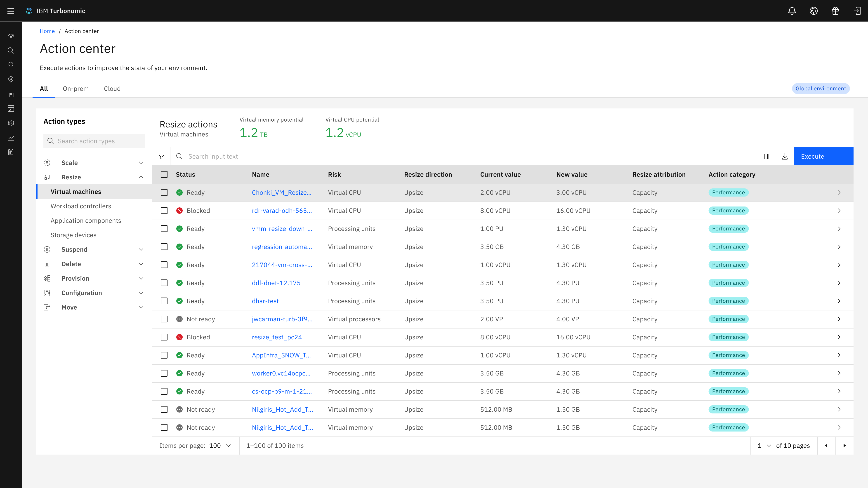Select Workload controllers under Resize
Viewport: 868px width, 488px height.
(x=81, y=206)
